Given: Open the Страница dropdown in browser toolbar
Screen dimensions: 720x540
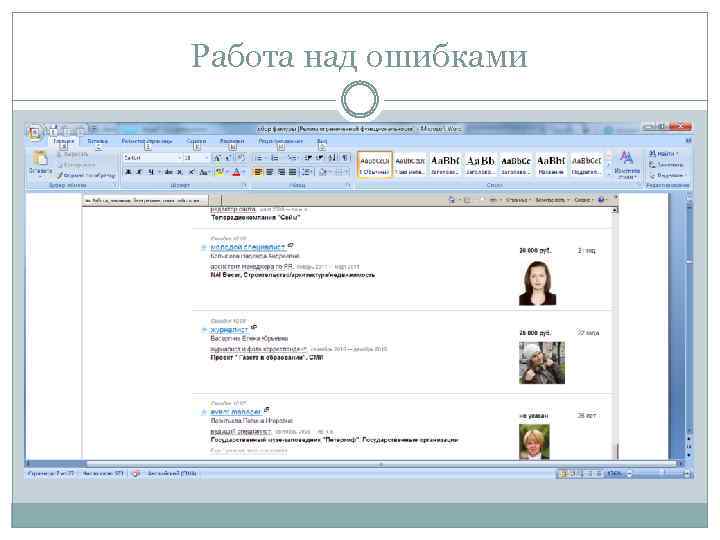Looking at the screenshot, I should click(x=518, y=200).
